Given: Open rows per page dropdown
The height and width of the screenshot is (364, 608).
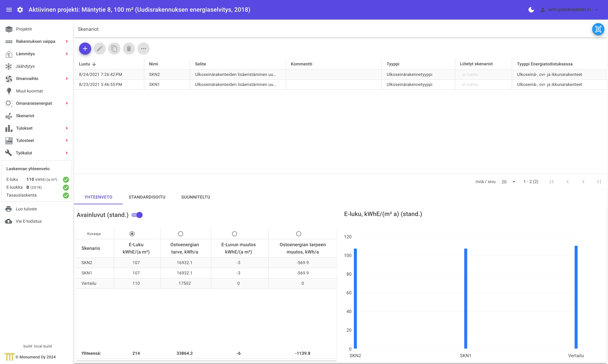Looking at the screenshot, I should point(508,182).
